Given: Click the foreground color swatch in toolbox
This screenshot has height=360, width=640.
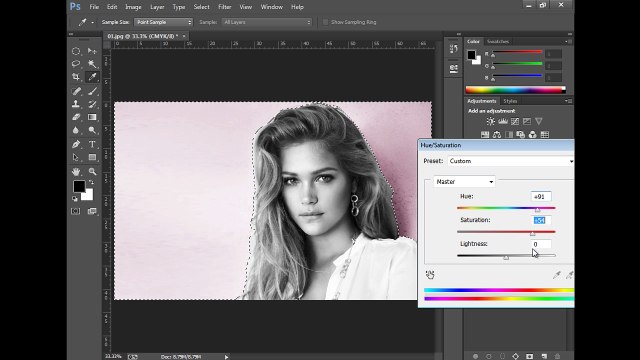Looking at the screenshot, I should click(79, 186).
